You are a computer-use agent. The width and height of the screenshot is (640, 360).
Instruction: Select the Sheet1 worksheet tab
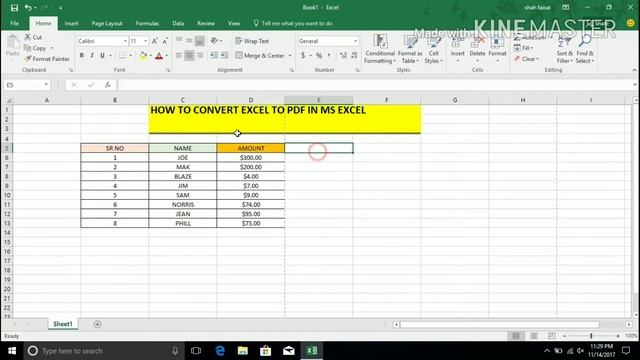[62, 324]
